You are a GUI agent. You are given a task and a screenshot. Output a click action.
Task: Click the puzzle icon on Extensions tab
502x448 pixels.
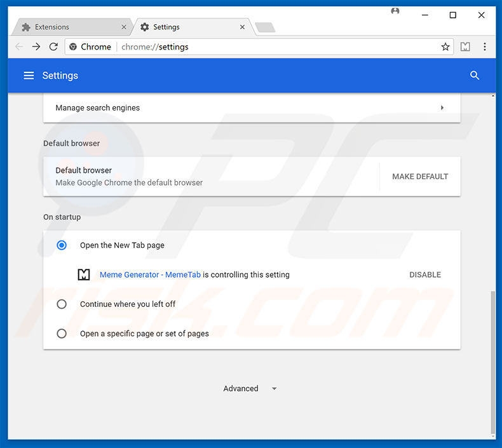26,27
